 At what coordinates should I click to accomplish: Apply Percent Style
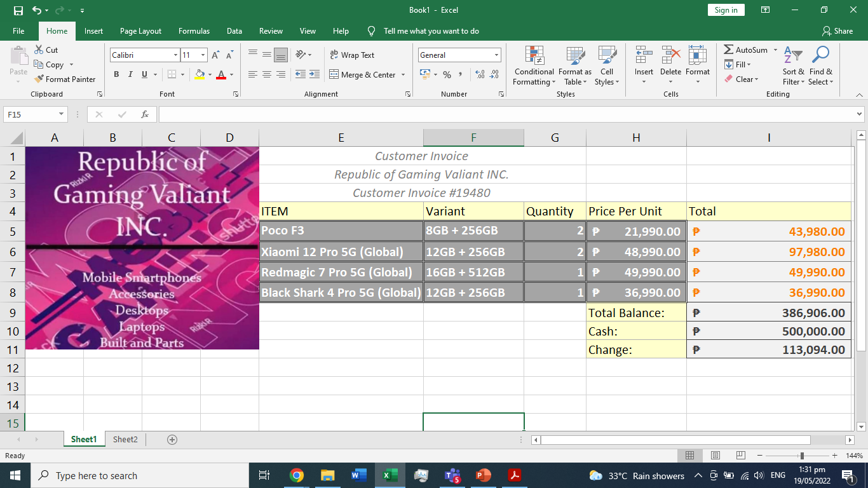(x=447, y=74)
